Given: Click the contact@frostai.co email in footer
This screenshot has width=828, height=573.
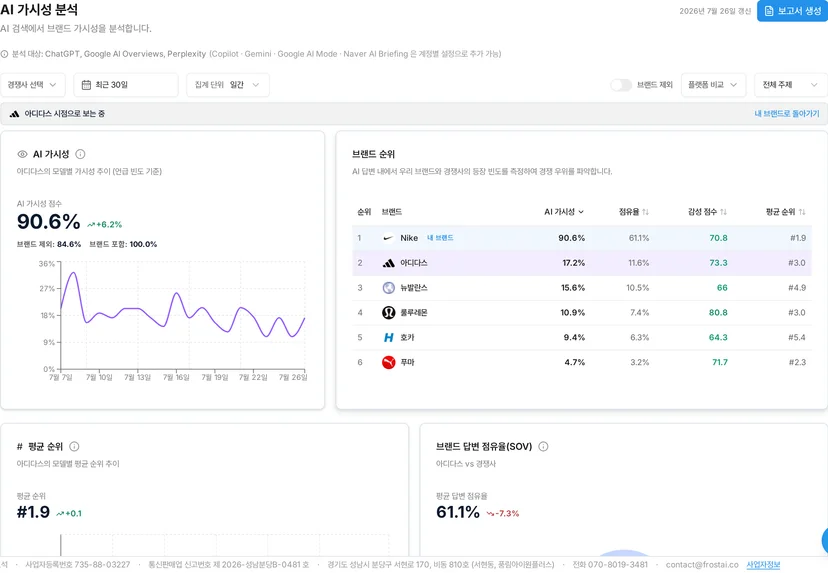Looking at the screenshot, I should [x=702, y=565].
